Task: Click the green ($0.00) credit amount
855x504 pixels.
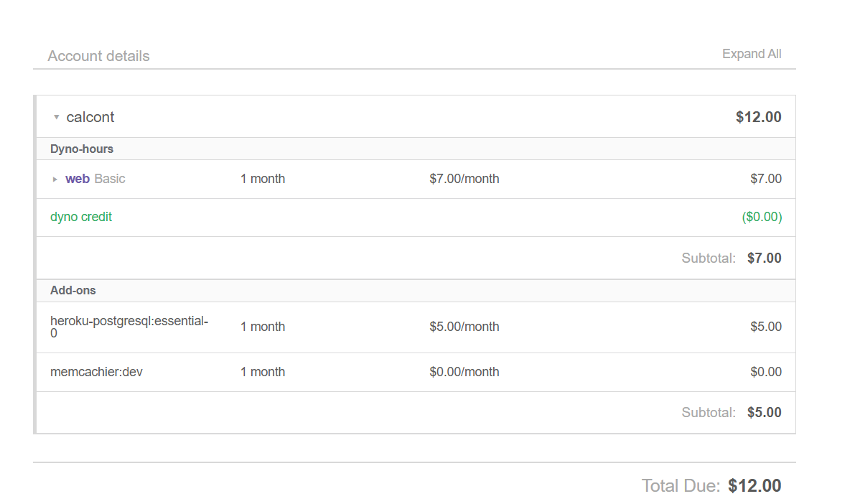Action: point(762,217)
